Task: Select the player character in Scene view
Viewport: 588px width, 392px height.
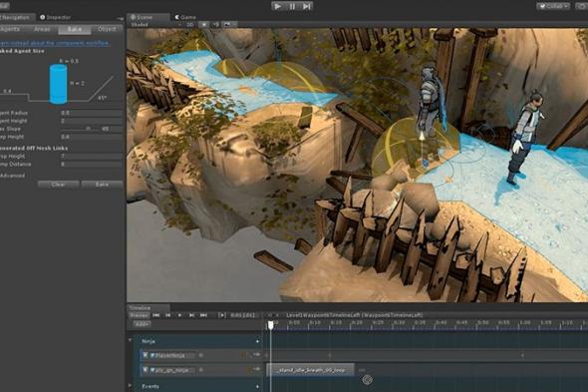Action: (524, 137)
